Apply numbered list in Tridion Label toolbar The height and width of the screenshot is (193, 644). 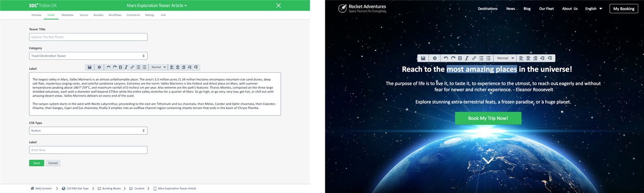point(138,67)
